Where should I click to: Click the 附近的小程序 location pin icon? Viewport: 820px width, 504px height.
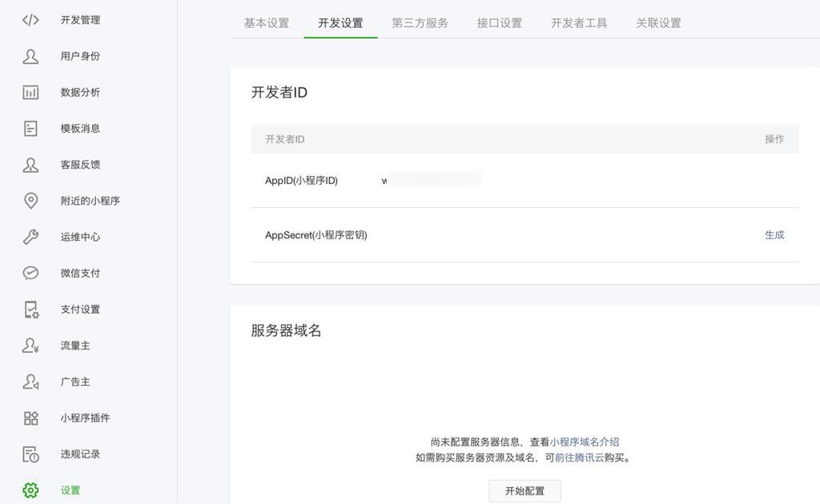pos(30,201)
